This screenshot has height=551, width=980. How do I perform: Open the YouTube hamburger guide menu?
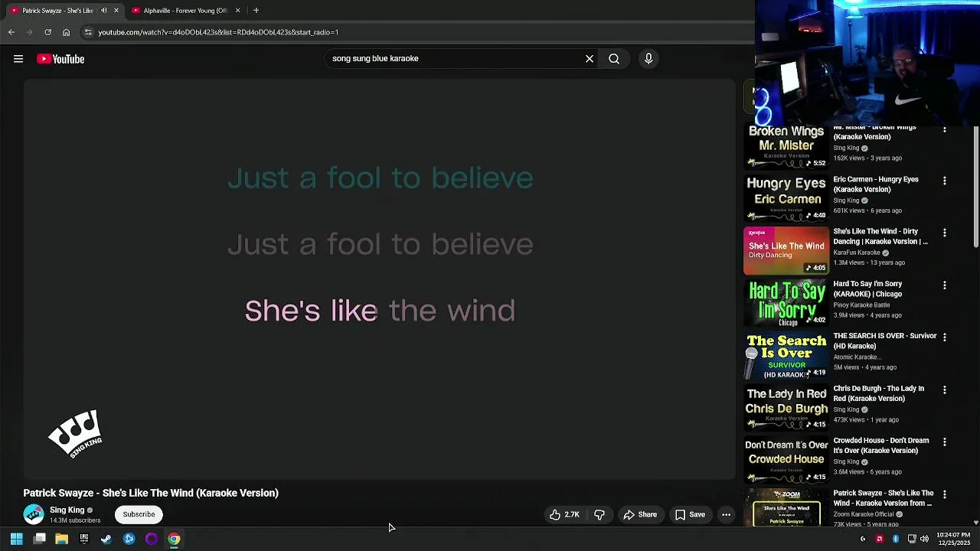tap(18, 59)
